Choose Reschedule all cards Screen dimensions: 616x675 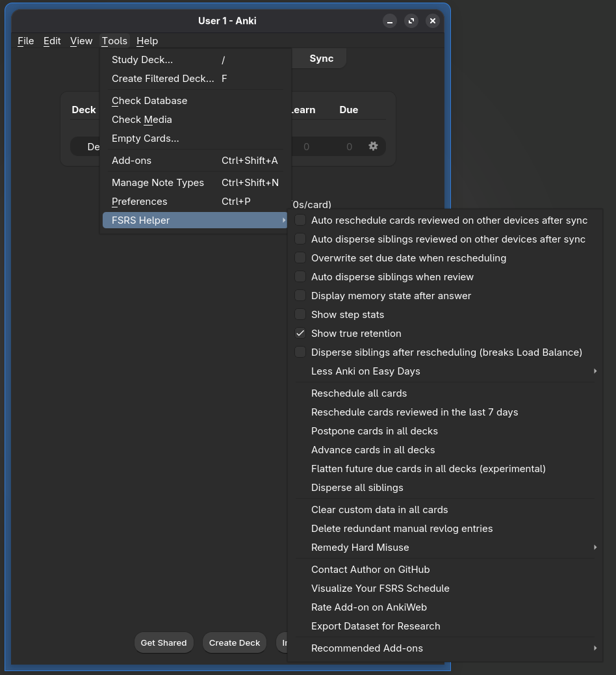pyautogui.click(x=359, y=393)
